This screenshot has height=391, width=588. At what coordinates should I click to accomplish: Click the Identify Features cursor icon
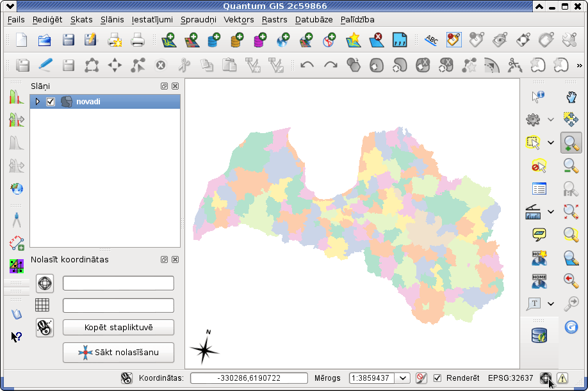[538, 97]
